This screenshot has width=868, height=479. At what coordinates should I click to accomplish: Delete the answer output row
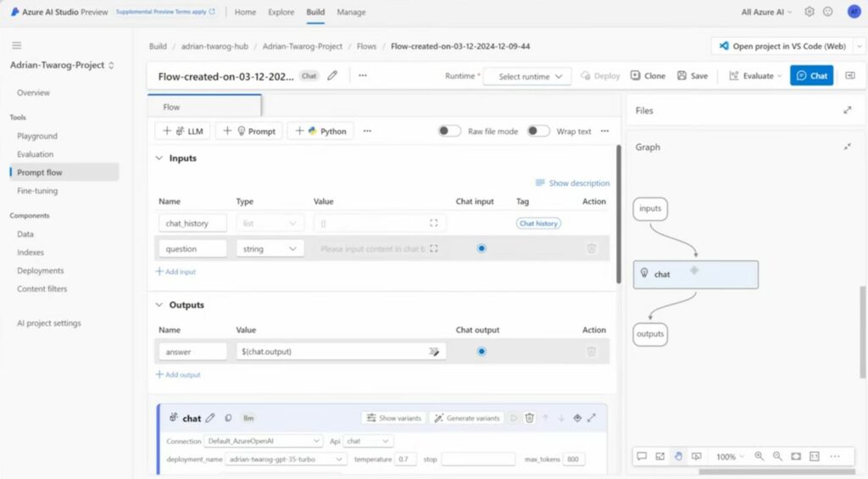[x=591, y=352]
